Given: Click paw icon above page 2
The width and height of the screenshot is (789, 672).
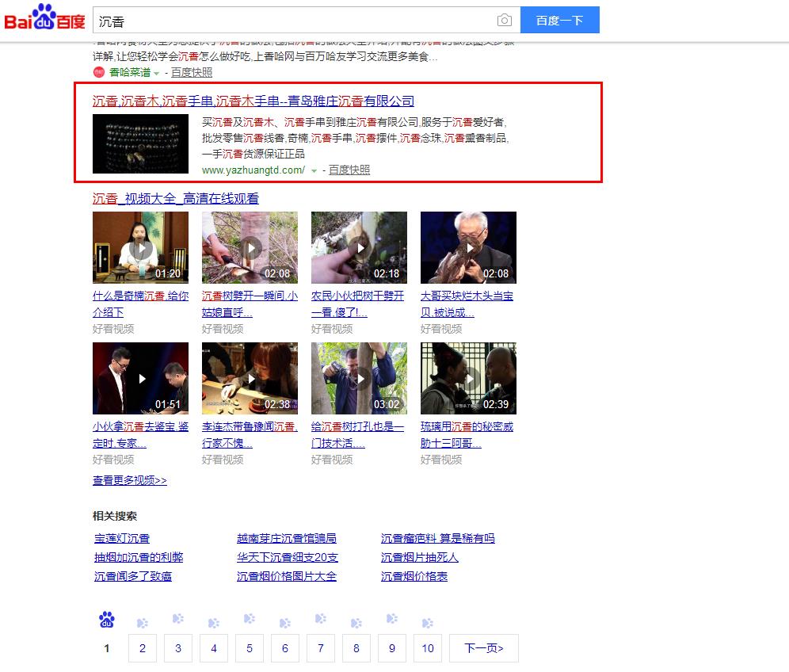Looking at the screenshot, I should (x=143, y=623).
